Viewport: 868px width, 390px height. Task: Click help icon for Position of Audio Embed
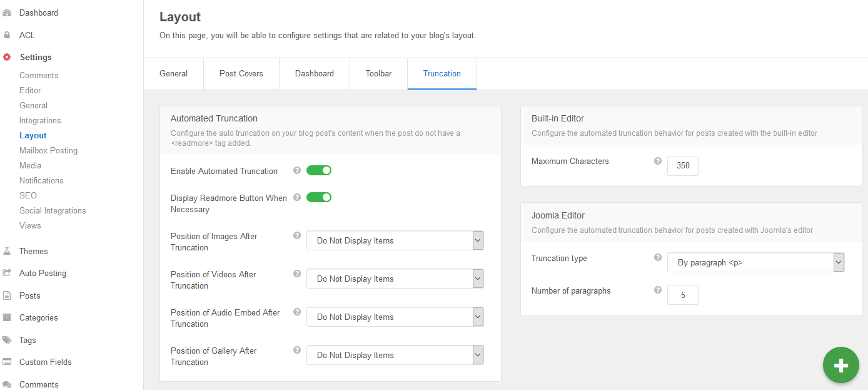coord(297,312)
